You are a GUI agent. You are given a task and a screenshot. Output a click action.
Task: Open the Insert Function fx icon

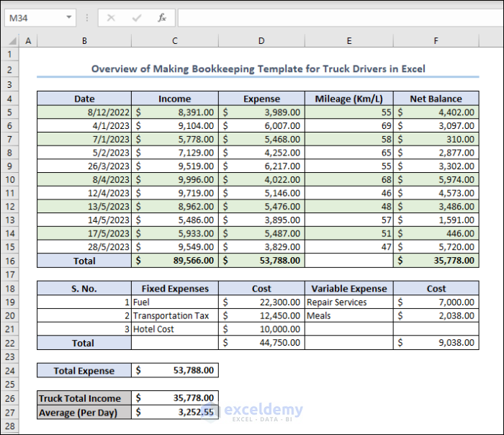click(x=162, y=18)
